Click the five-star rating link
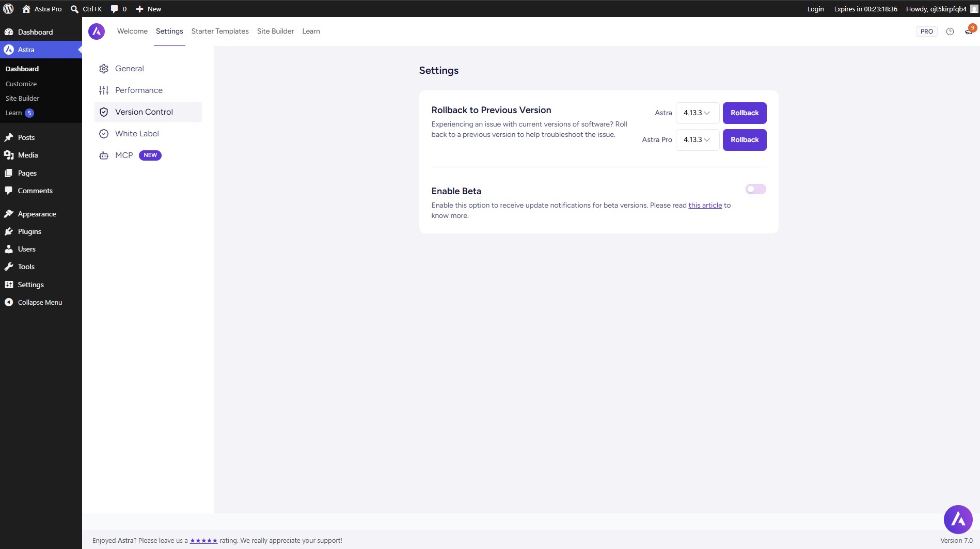980x549 pixels. pos(203,540)
